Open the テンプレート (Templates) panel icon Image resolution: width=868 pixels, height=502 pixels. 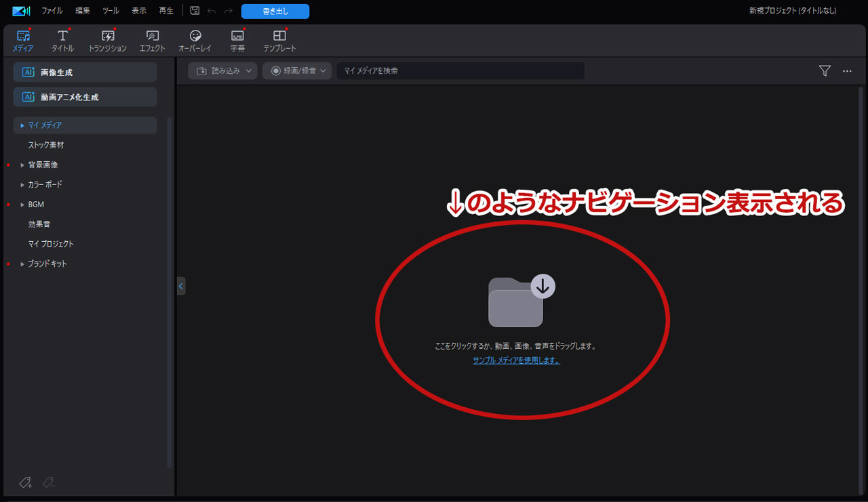click(x=279, y=39)
